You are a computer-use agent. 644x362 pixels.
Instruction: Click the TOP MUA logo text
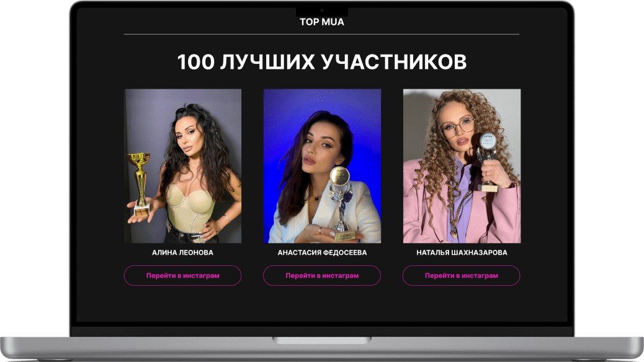(x=321, y=22)
